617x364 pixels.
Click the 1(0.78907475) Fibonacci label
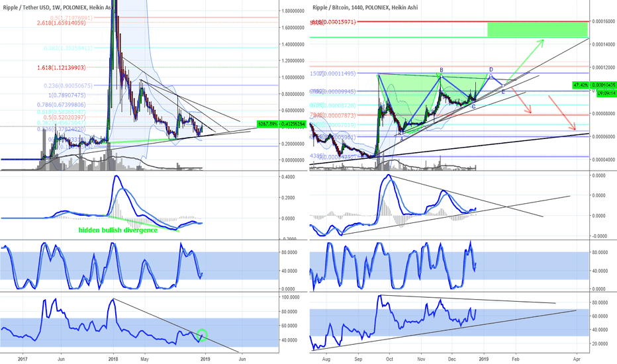[x=67, y=95]
